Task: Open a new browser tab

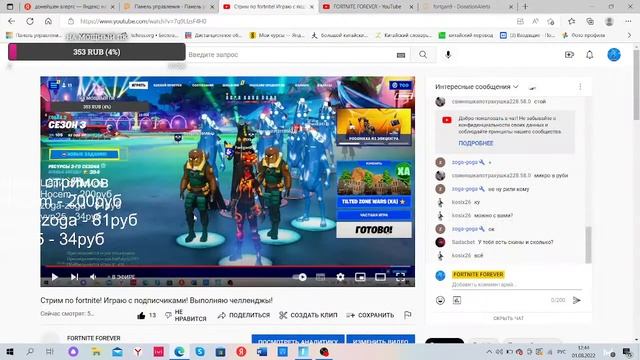Action: (x=525, y=7)
